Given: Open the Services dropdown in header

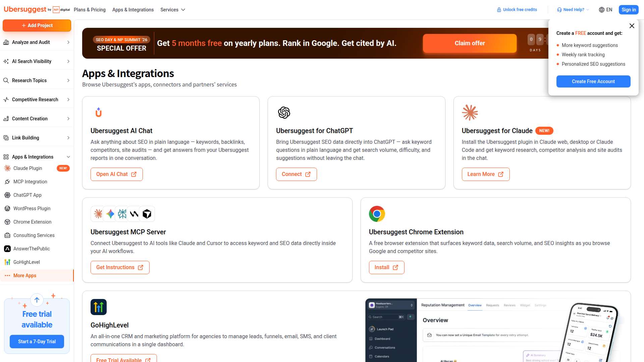Looking at the screenshot, I should point(173,10).
